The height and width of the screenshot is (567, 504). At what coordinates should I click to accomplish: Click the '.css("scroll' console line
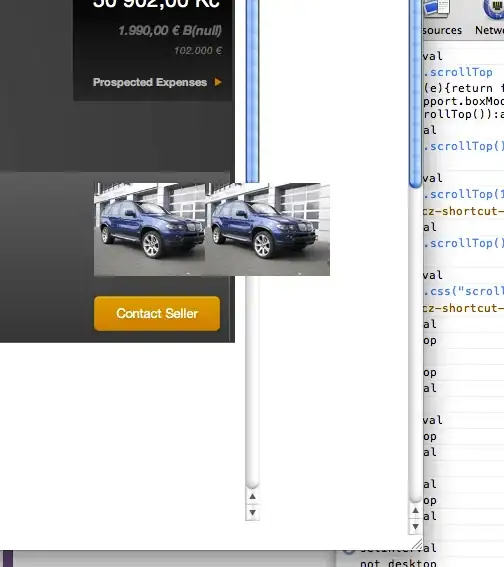coord(464,291)
